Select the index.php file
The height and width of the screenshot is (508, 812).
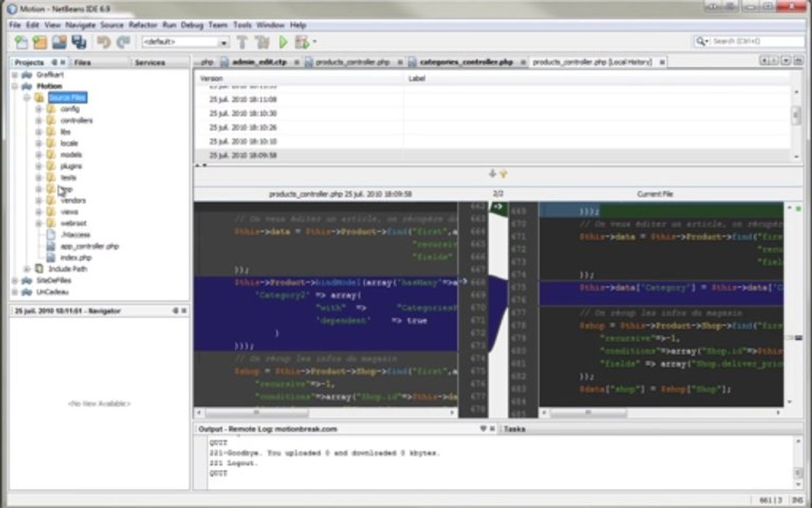[75, 258]
